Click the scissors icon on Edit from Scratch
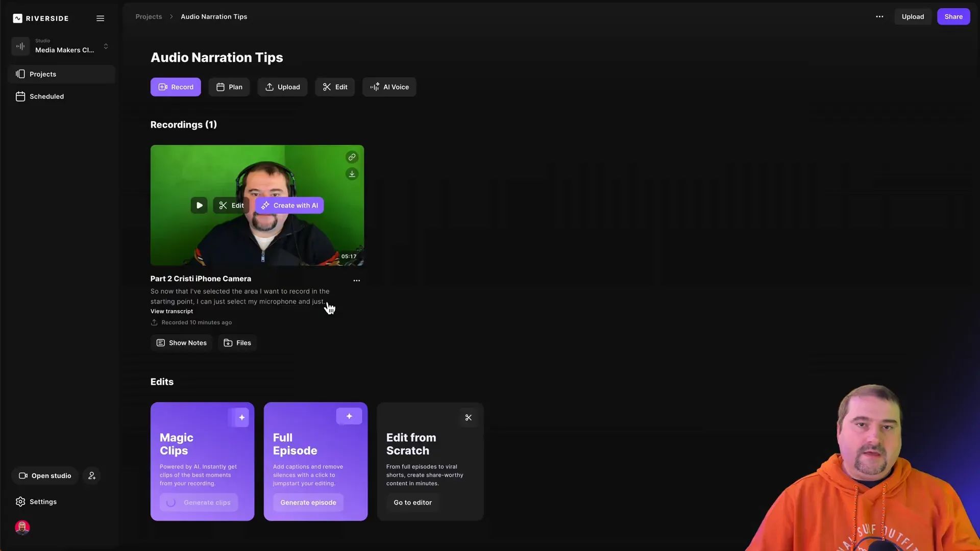 468,418
